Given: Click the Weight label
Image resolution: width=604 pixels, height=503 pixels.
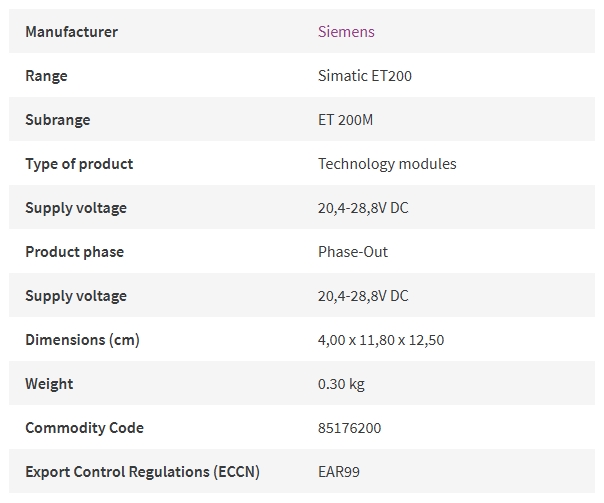Looking at the screenshot, I should coord(49,384).
